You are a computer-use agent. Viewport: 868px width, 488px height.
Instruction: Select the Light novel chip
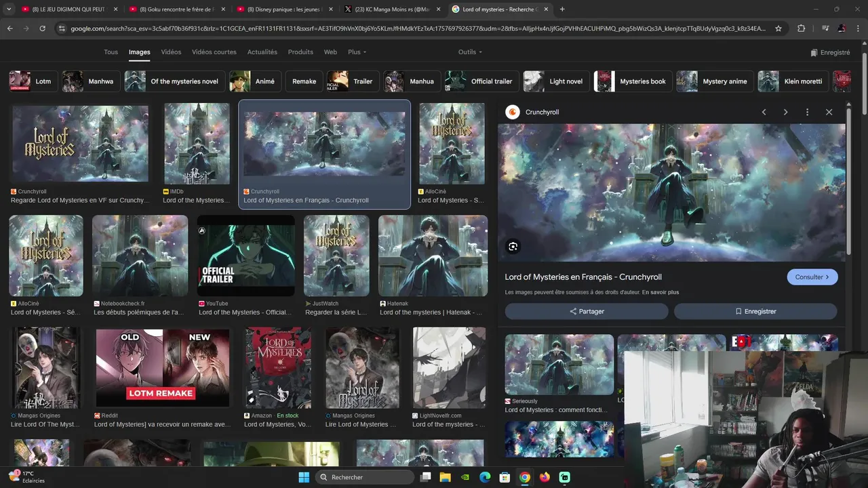555,81
